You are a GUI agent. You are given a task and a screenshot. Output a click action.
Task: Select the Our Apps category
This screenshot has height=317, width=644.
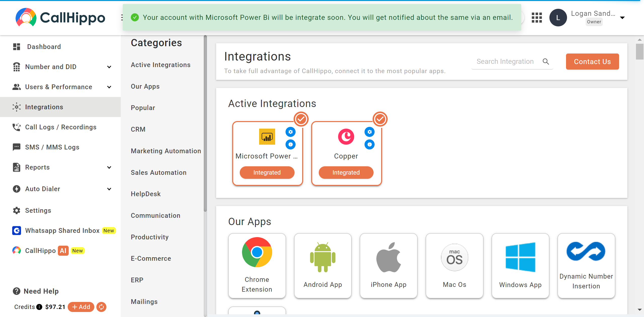(x=145, y=86)
